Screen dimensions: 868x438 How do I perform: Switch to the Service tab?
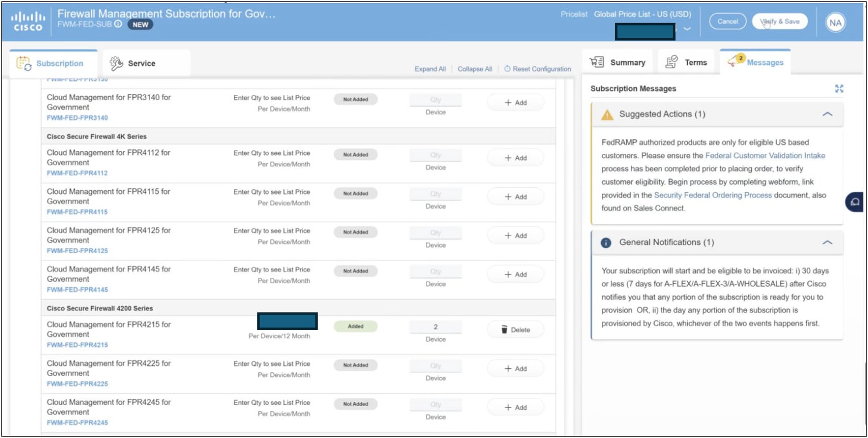[147, 64]
